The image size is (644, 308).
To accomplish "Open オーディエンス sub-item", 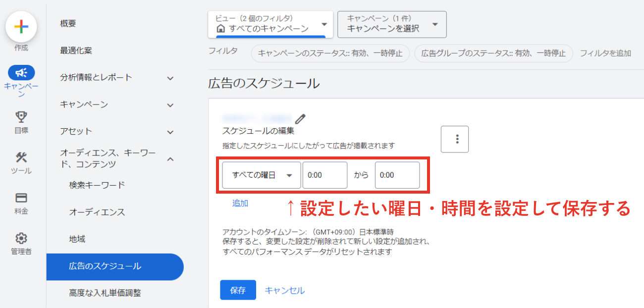I will coord(97,212).
